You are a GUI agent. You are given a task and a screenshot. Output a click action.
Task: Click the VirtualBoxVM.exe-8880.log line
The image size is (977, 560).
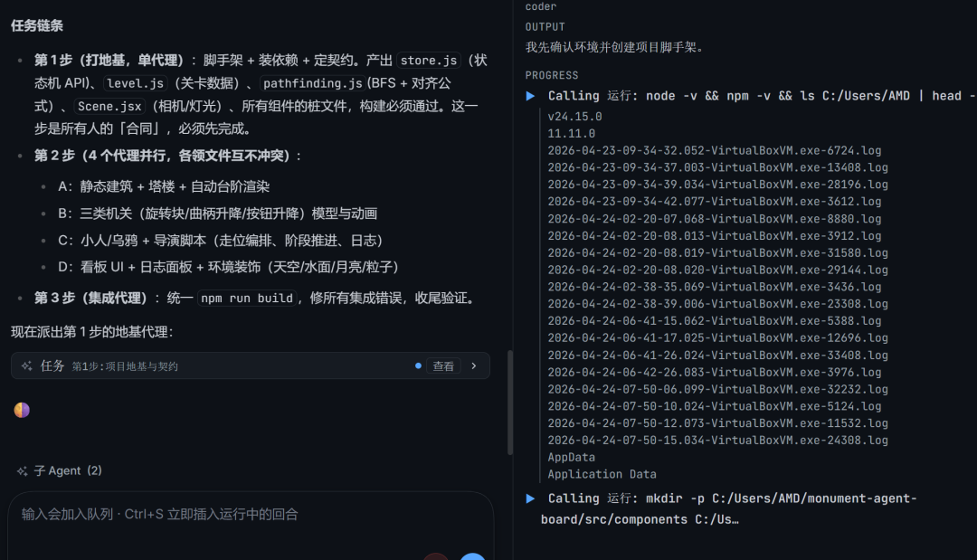(x=714, y=219)
